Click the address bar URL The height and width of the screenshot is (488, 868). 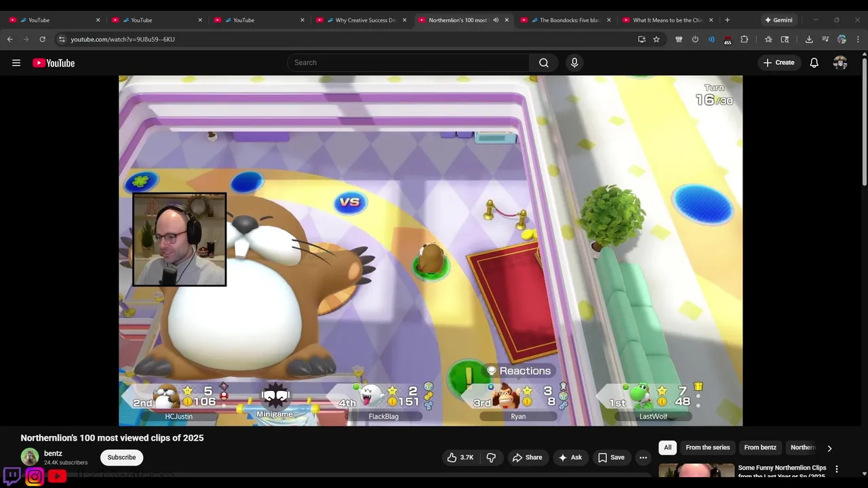pyautogui.click(x=123, y=39)
